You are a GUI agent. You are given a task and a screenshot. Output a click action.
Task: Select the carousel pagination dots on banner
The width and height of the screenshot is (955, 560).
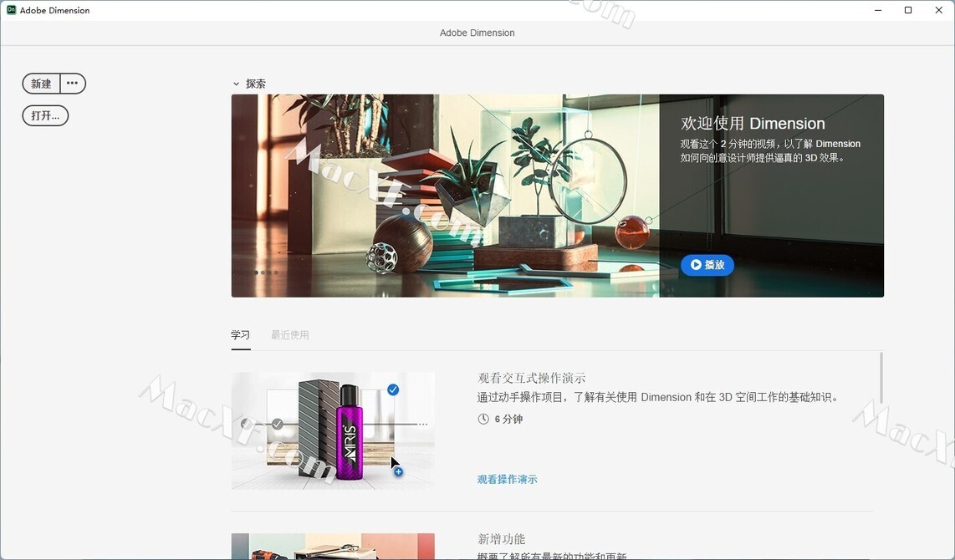coord(266,272)
